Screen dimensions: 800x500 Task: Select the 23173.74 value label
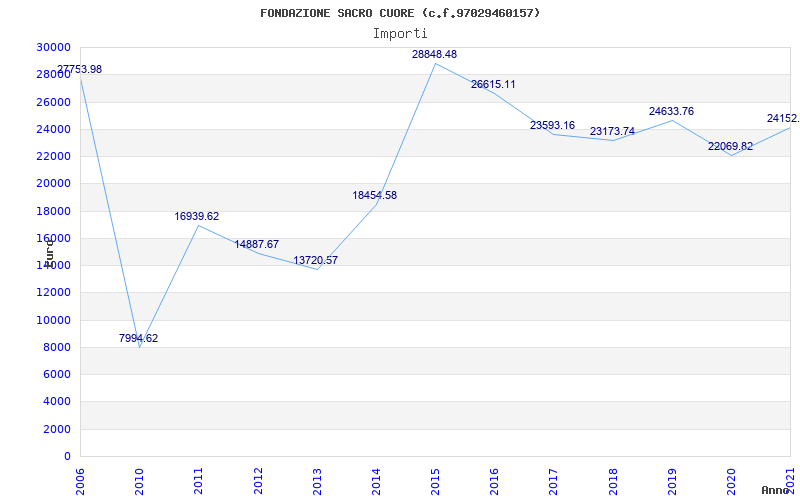point(613,132)
